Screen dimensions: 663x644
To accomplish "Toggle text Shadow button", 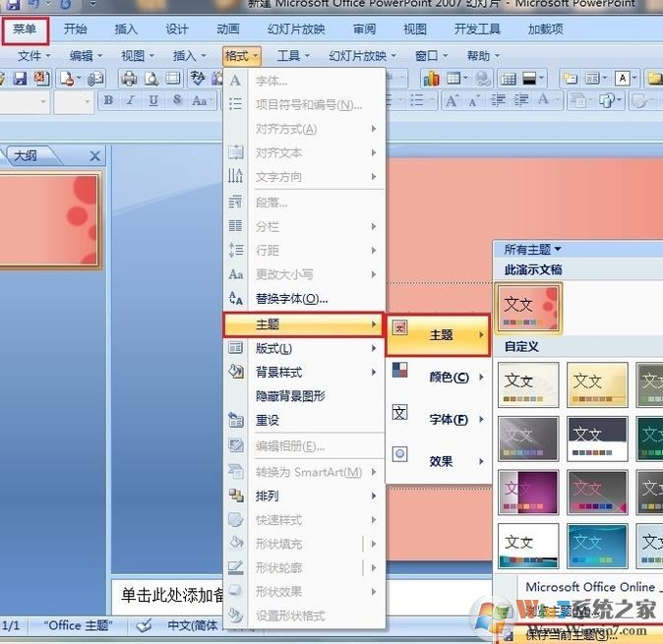I will [x=177, y=100].
